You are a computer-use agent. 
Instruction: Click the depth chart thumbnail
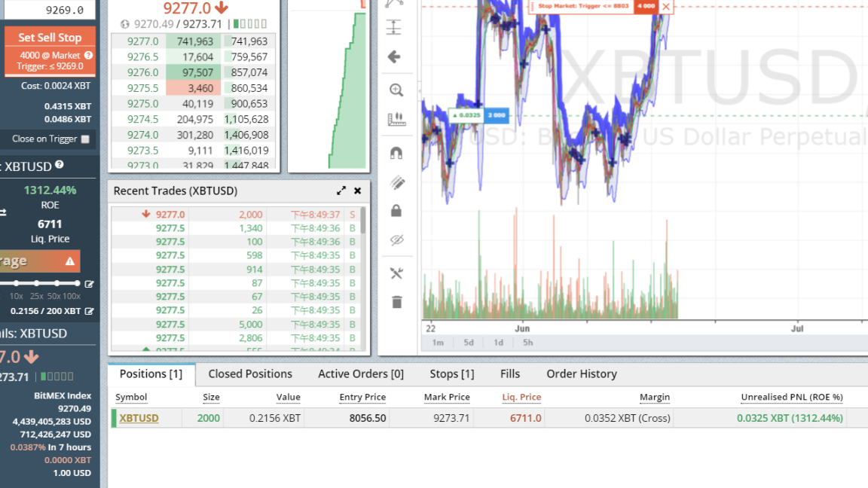329,86
